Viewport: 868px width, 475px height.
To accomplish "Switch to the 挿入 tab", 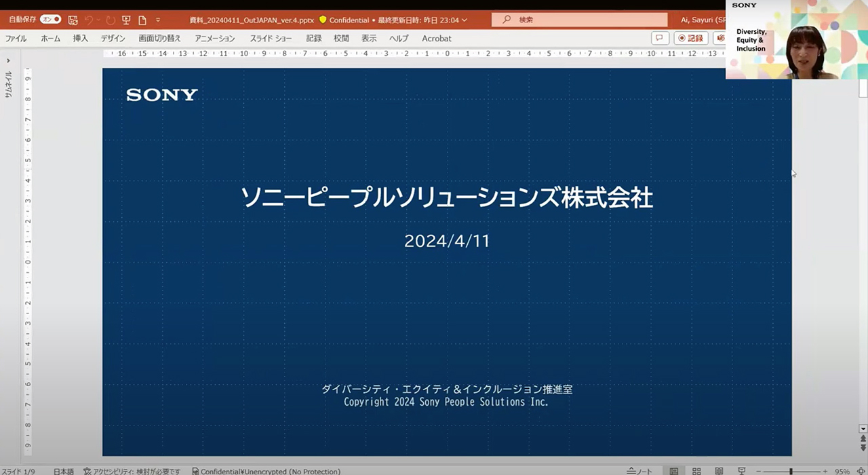I will (x=81, y=39).
